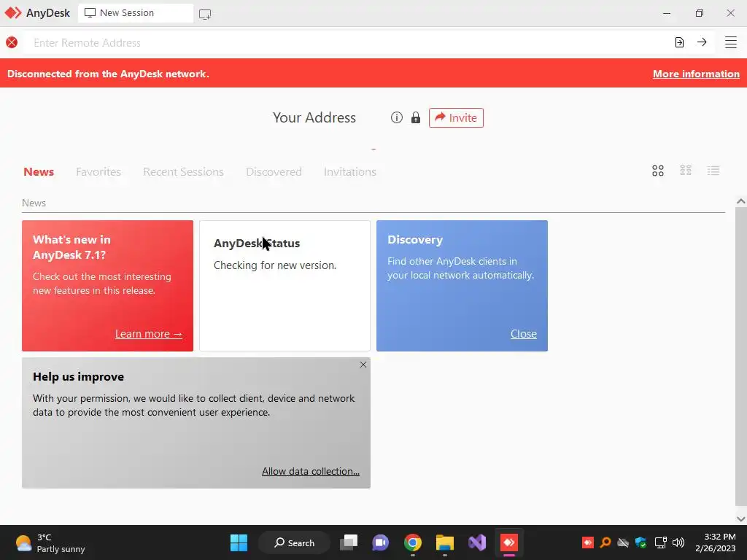Switch to list view

point(713,171)
